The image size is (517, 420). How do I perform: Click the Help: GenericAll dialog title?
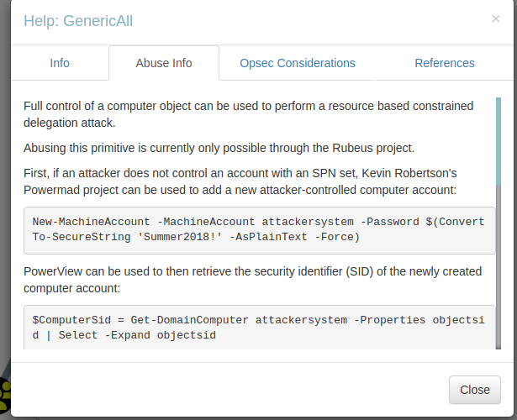pos(78,21)
